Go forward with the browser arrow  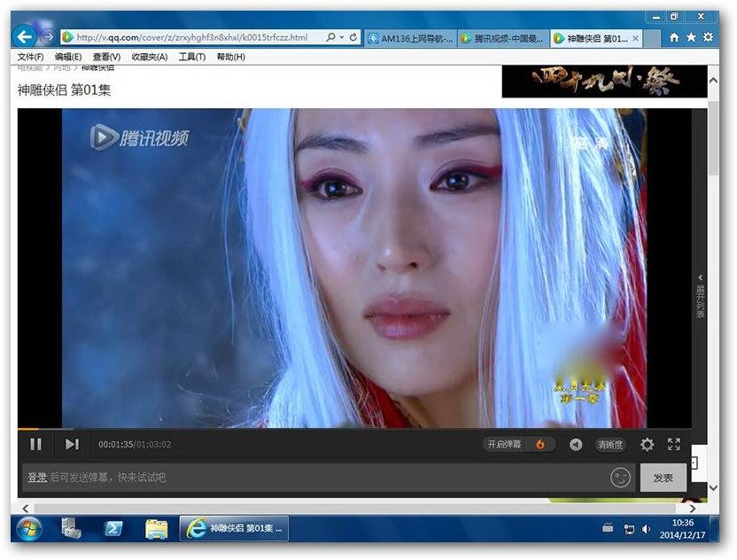coord(48,36)
